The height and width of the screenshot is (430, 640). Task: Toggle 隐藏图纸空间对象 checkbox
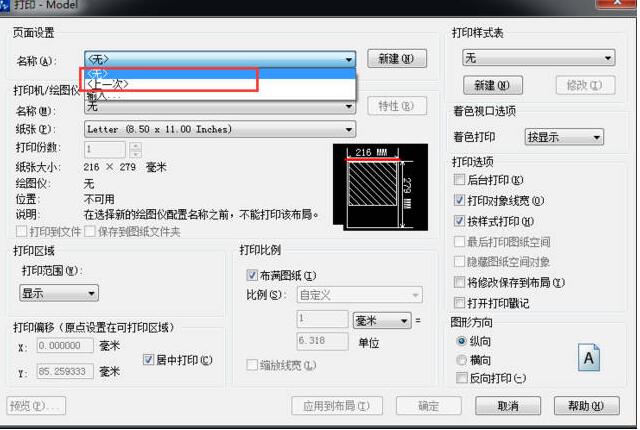pos(460,262)
